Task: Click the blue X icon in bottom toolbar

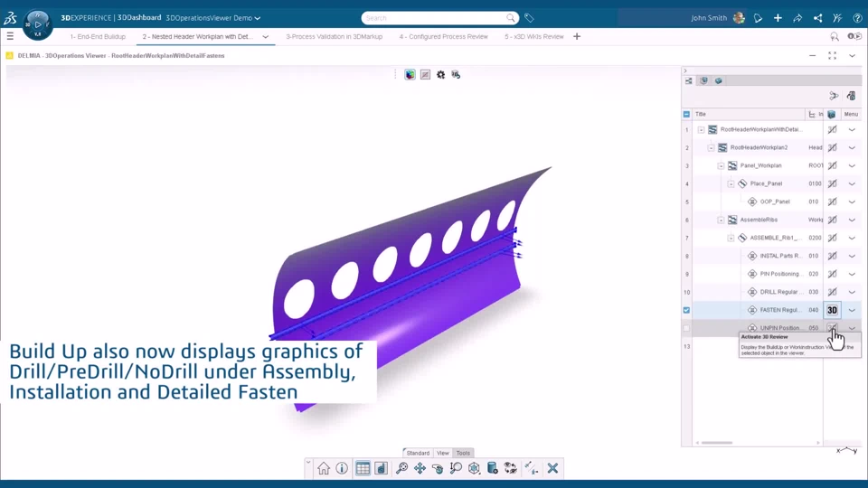Action: point(552,468)
